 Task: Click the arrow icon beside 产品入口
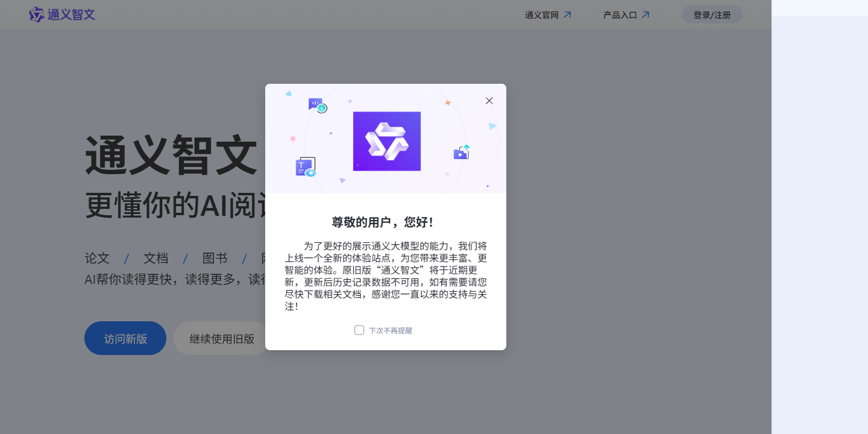[646, 14]
